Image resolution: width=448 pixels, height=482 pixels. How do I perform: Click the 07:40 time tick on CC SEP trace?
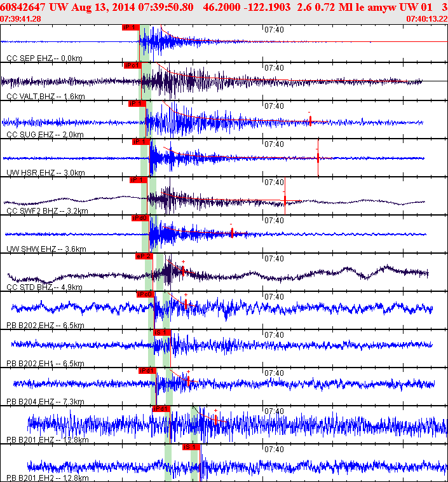(274, 30)
